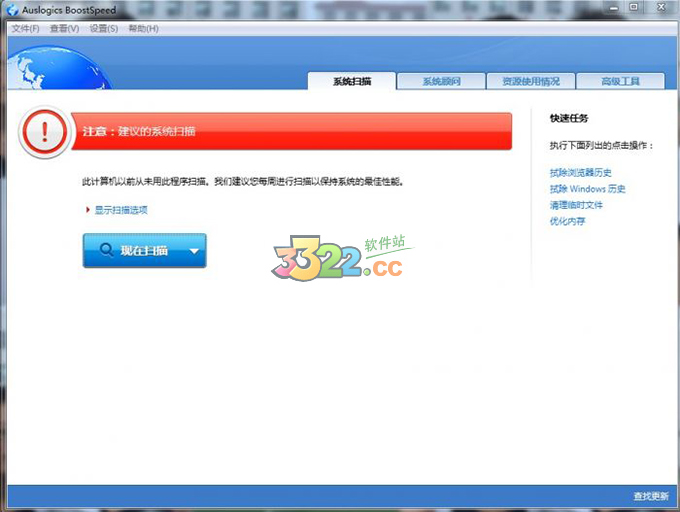The width and height of the screenshot is (680, 512).
Task: Open the 帮助(H) menu
Action: tap(144, 29)
